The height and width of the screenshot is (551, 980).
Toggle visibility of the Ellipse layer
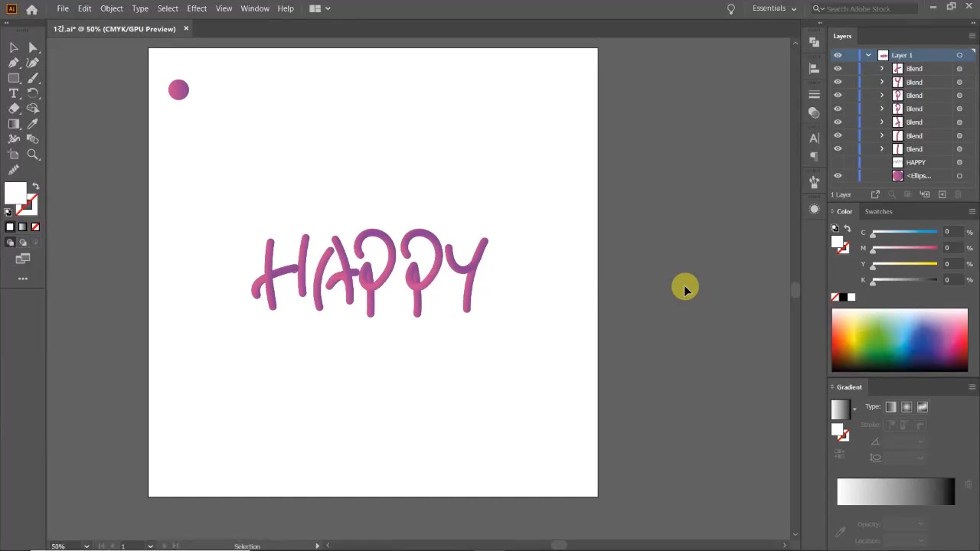pyautogui.click(x=838, y=176)
